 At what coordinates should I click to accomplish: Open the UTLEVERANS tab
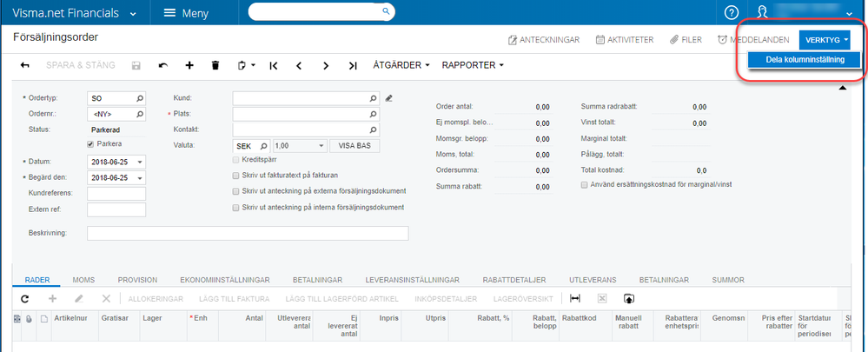593,280
